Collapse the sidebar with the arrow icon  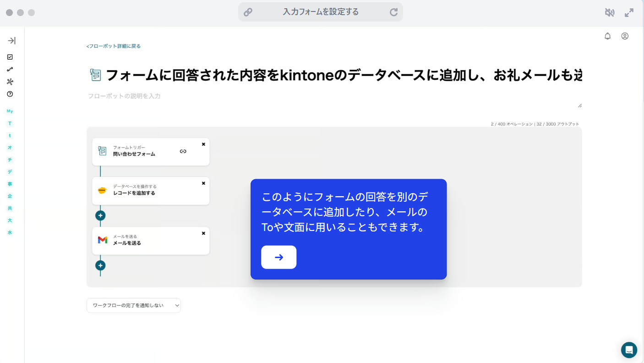pos(11,40)
